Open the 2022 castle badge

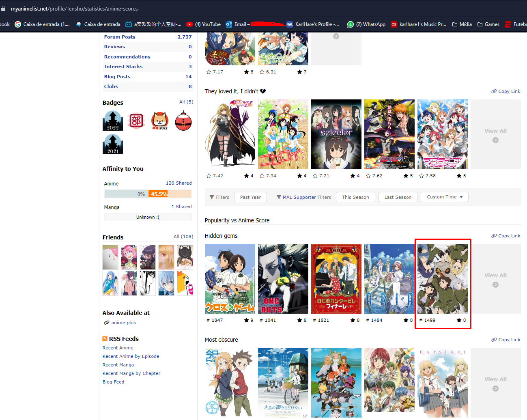coord(113,121)
